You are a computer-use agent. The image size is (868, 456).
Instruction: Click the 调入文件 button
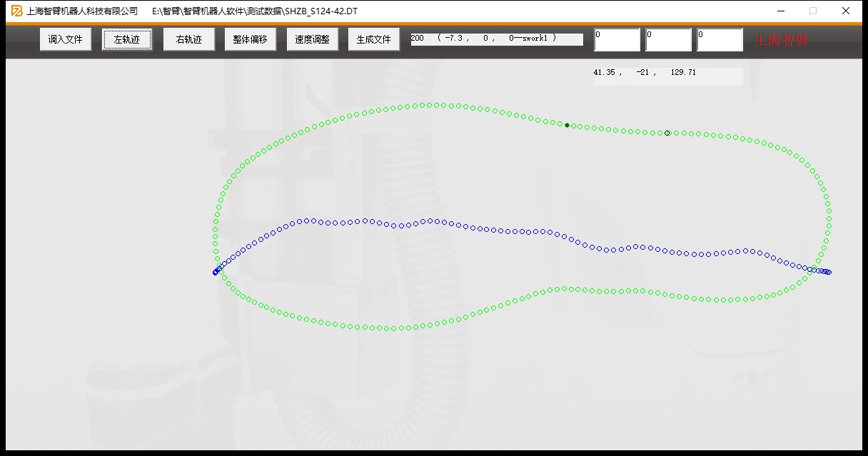pos(66,40)
